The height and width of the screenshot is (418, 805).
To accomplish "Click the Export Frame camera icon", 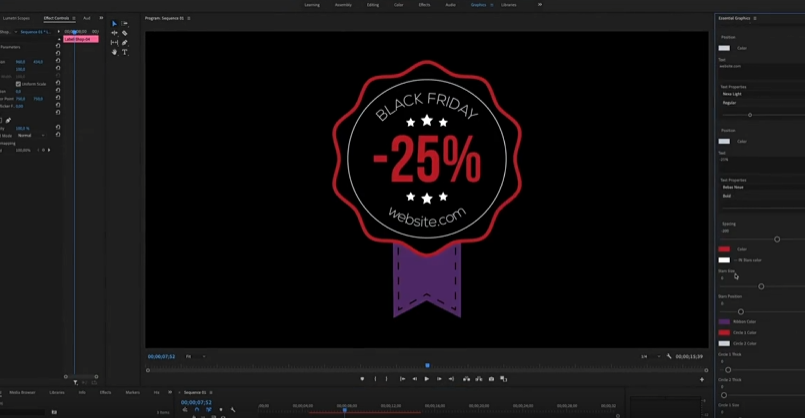I will pyautogui.click(x=491, y=379).
